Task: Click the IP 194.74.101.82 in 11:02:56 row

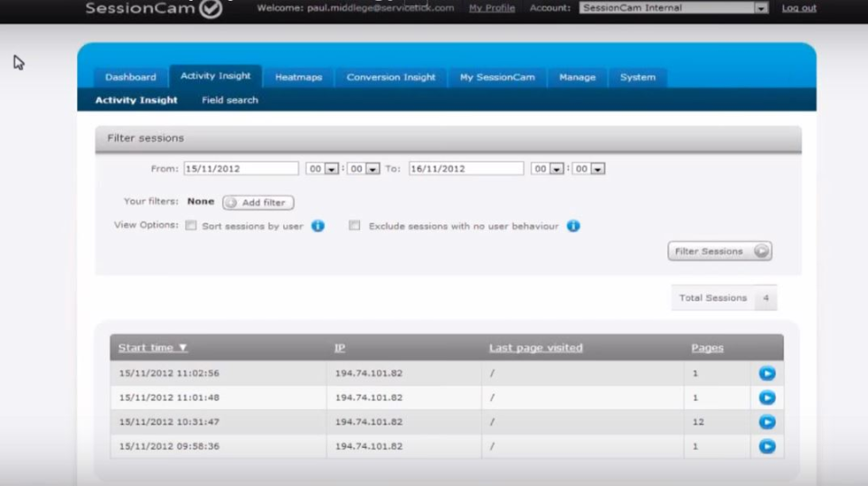Action: click(x=369, y=373)
